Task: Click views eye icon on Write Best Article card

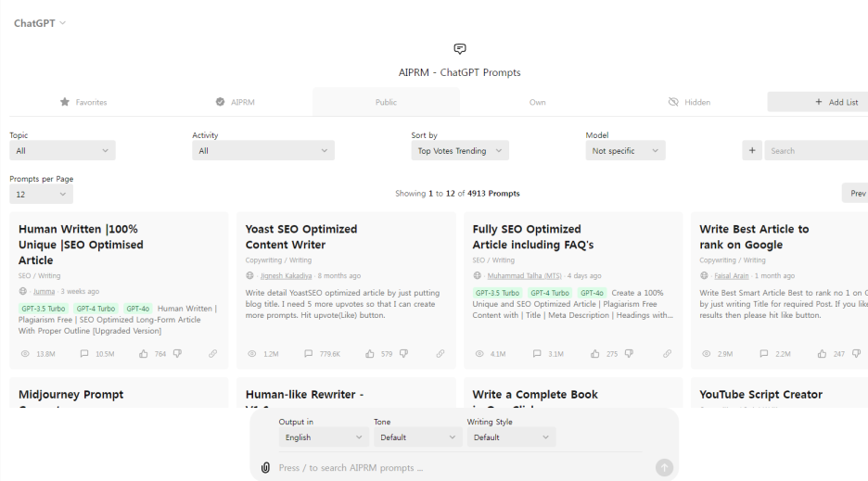Action: pyautogui.click(x=707, y=354)
